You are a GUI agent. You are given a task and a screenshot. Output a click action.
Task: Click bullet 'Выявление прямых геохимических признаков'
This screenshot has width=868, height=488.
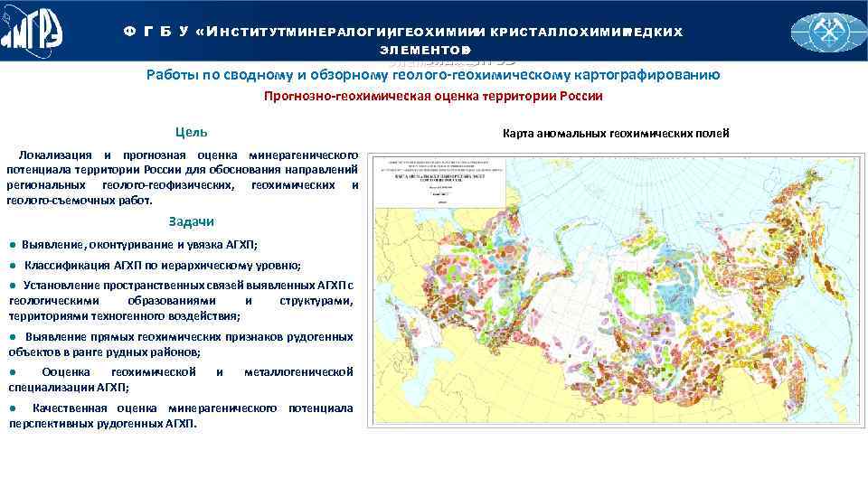point(181,344)
